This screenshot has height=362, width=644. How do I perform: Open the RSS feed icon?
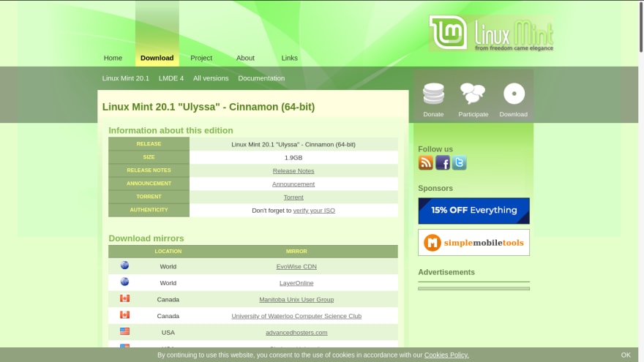click(425, 162)
